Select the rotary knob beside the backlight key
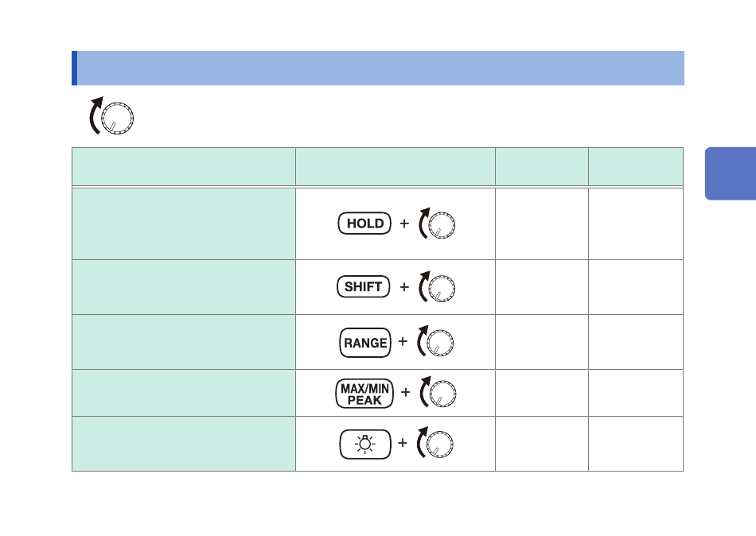This screenshot has width=756, height=536. point(438,443)
